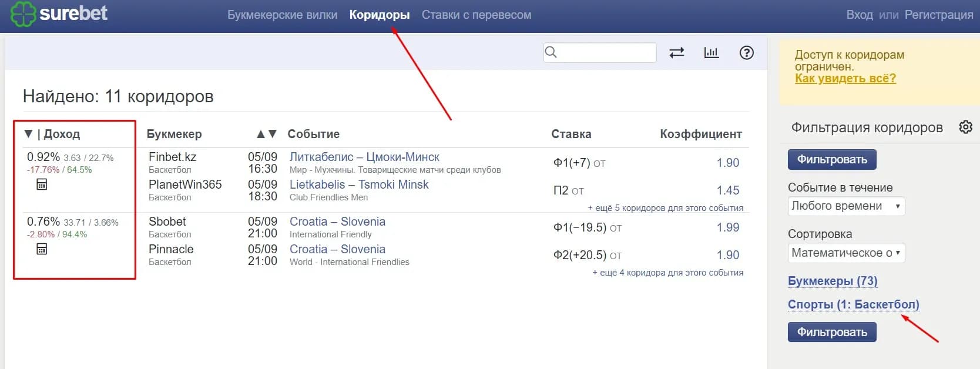Click the Ф2(+20.5) bet label

pyautogui.click(x=580, y=255)
